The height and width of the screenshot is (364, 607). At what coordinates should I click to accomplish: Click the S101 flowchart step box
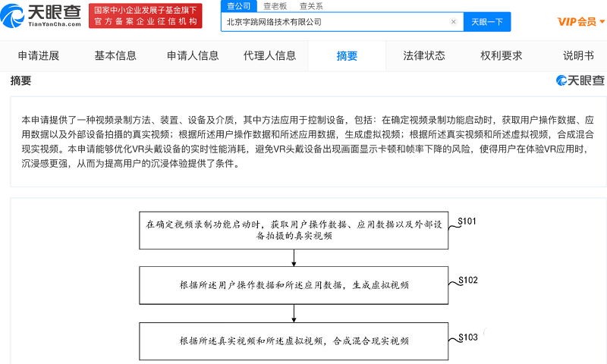click(294, 230)
